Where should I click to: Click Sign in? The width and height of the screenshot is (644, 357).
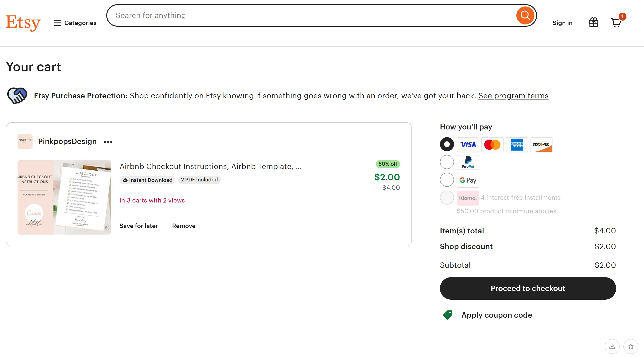pyautogui.click(x=562, y=23)
